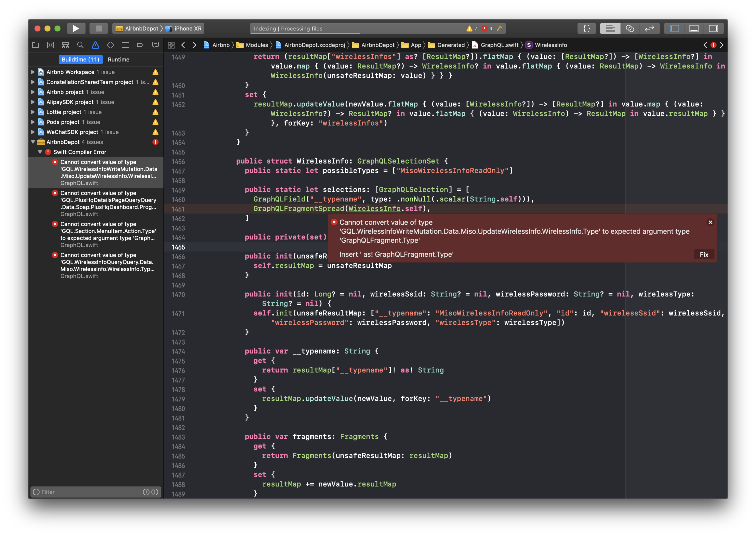
Task: Apply the Fix suggestion
Action: click(x=704, y=254)
